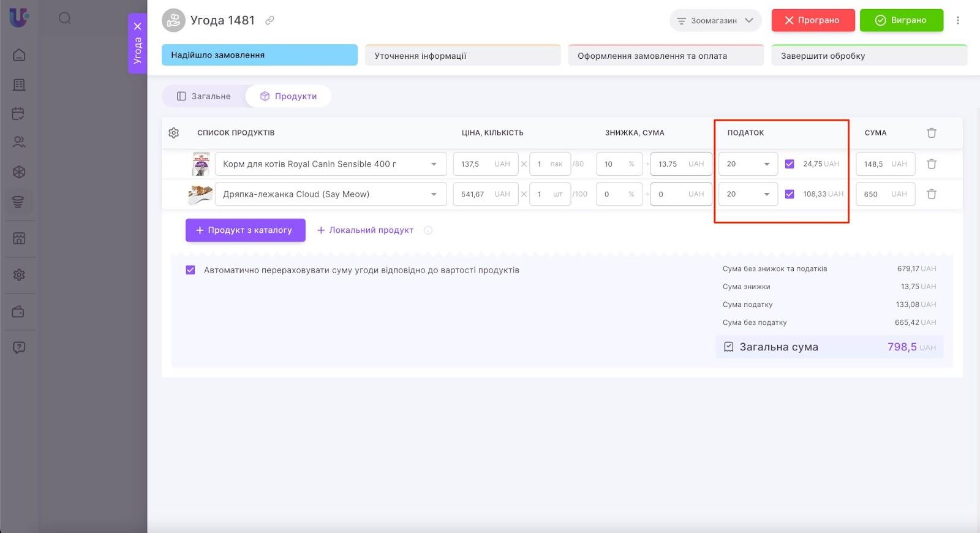Viewport: 980px width, 533px height.
Task: Click the Продукт з каталогу button
Action: [x=245, y=230]
